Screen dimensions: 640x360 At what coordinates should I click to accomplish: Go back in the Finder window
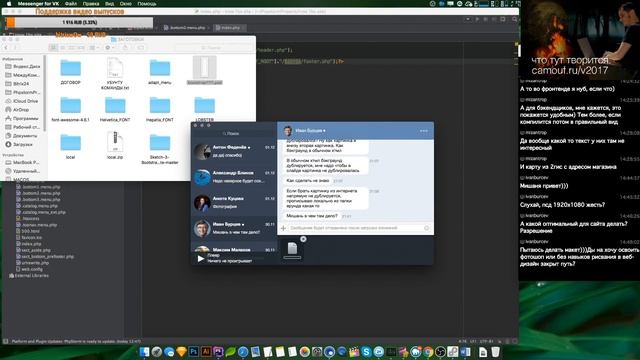6,48
